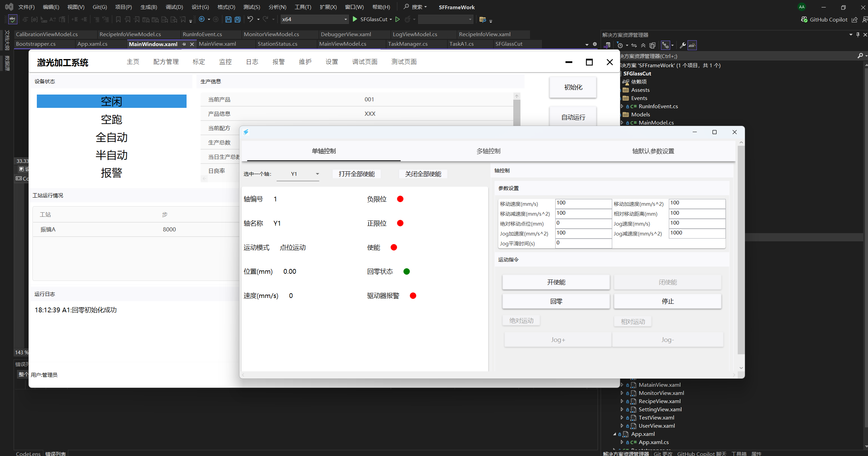The image size is (868, 456).
Task: Click Collapse All icon in Solution Explorer
Action: click(x=643, y=45)
